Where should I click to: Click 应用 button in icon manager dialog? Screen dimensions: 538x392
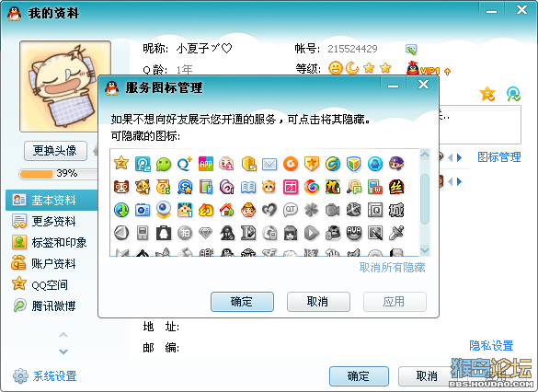[395, 302]
